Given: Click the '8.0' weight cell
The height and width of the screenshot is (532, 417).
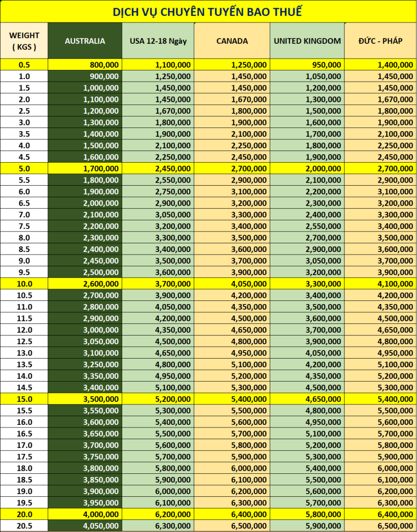Looking at the screenshot, I should pyautogui.click(x=24, y=238).
